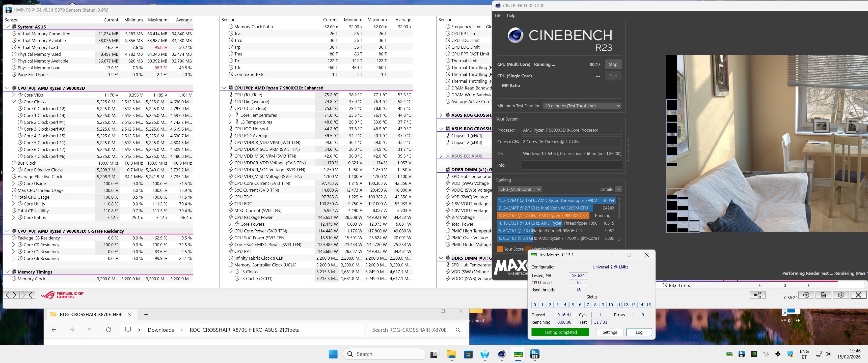Expand the Core Effective Clocks node
The height and width of the screenshot is (363, 868).
(13, 170)
